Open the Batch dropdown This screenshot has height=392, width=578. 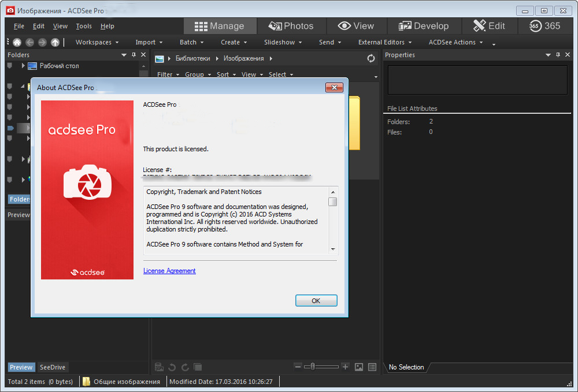click(x=191, y=42)
